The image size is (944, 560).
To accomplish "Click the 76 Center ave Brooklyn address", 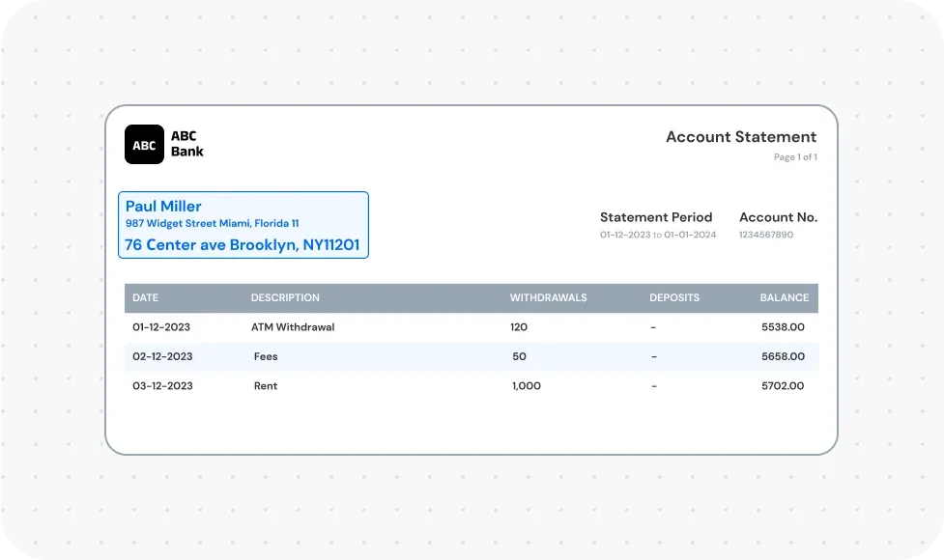I will pyautogui.click(x=242, y=245).
